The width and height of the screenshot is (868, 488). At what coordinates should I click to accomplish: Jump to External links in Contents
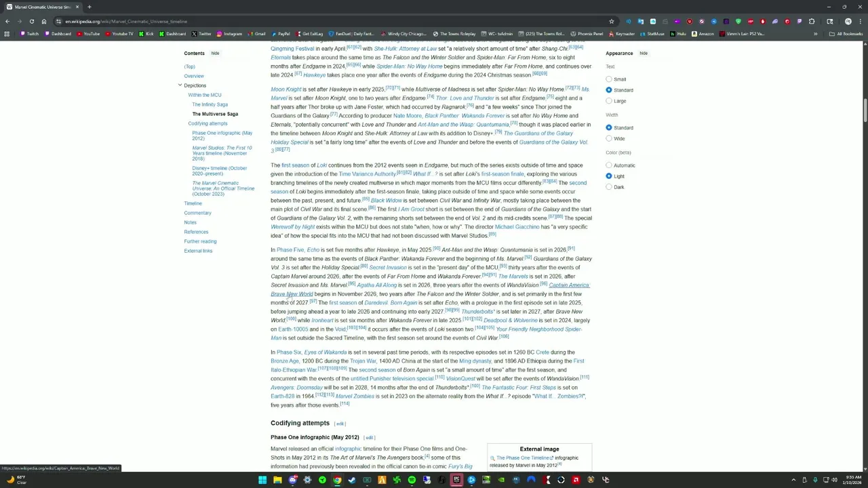pos(198,251)
